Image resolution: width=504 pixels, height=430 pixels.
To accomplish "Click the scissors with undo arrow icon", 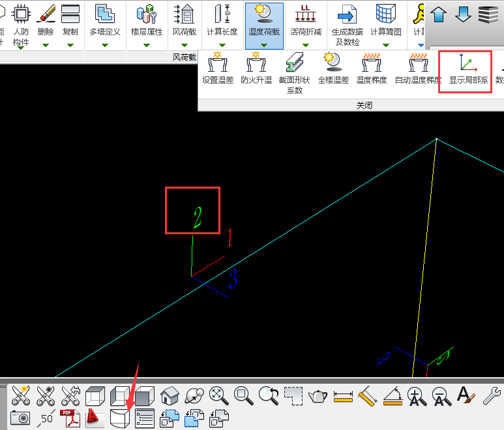I will (70, 395).
